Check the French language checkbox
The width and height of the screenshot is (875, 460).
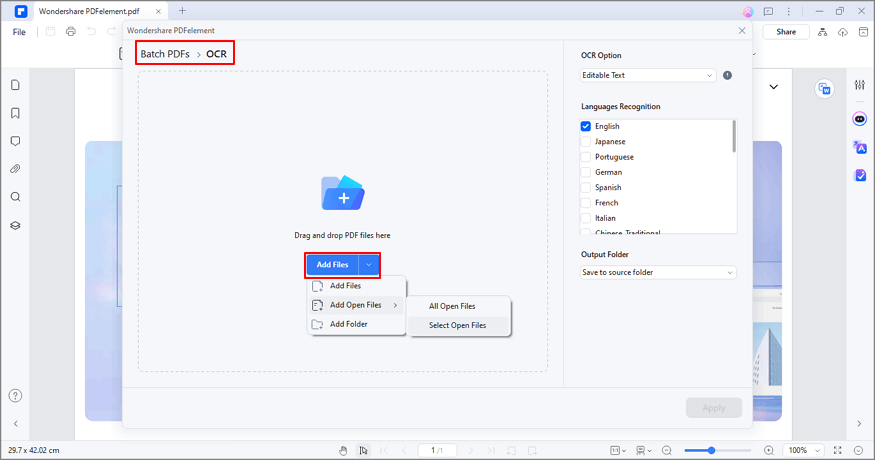pos(585,203)
